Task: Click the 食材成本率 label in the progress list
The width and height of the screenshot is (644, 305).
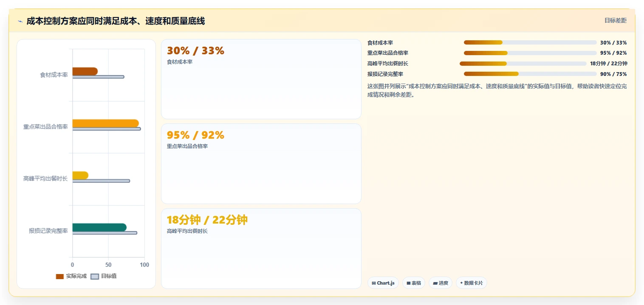Action: (380, 43)
